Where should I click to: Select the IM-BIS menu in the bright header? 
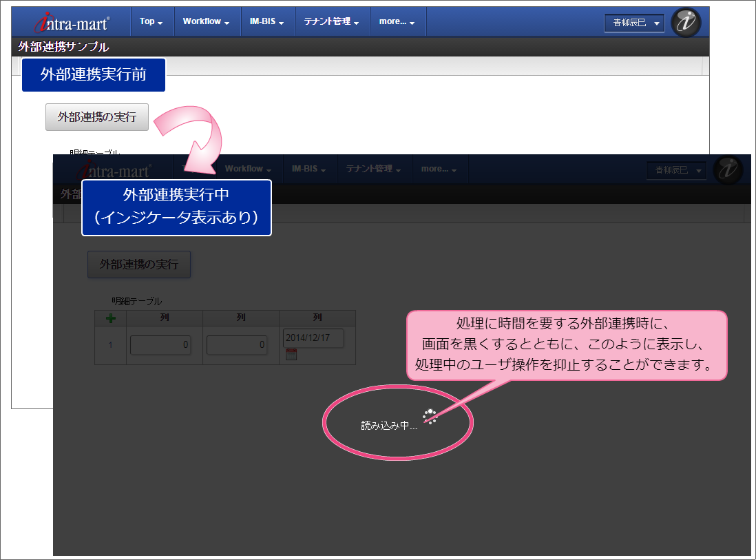(x=267, y=21)
